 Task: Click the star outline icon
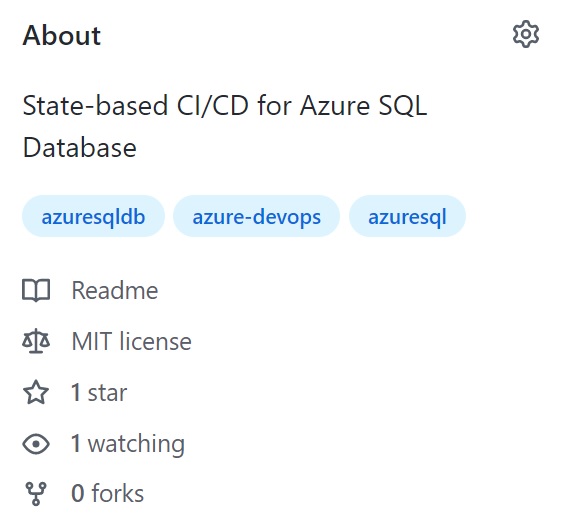[x=36, y=392]
